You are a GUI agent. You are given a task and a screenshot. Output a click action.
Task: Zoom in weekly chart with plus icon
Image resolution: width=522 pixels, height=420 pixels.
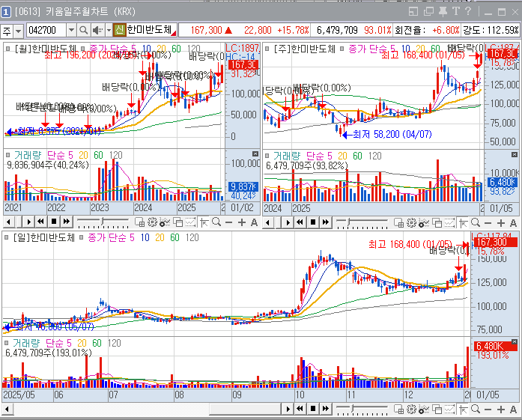click(x=501, y=223)
